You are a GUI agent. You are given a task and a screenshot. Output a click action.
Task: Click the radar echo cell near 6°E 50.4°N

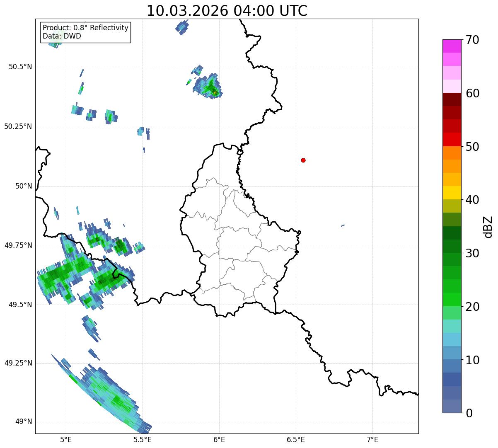208,86
